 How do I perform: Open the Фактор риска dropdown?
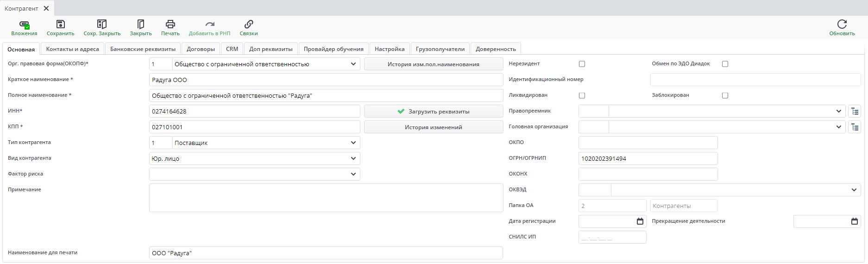point(353,174)
